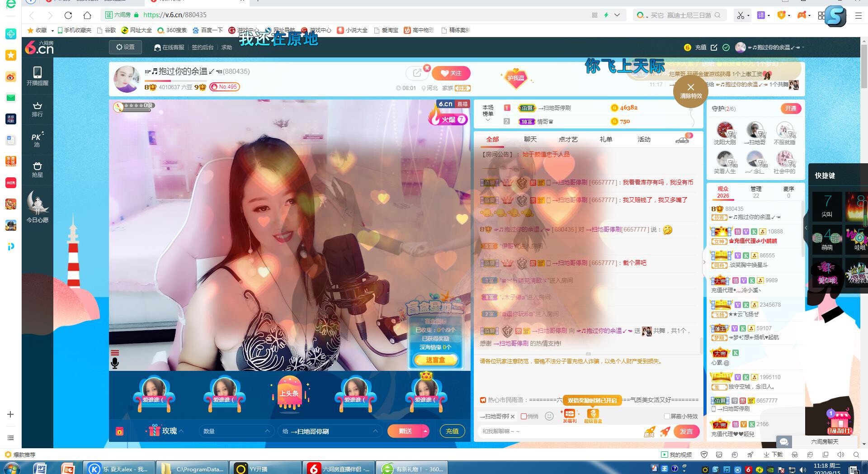
Task: Click the 发福利 gift icon
Action: tap(570, 416)
